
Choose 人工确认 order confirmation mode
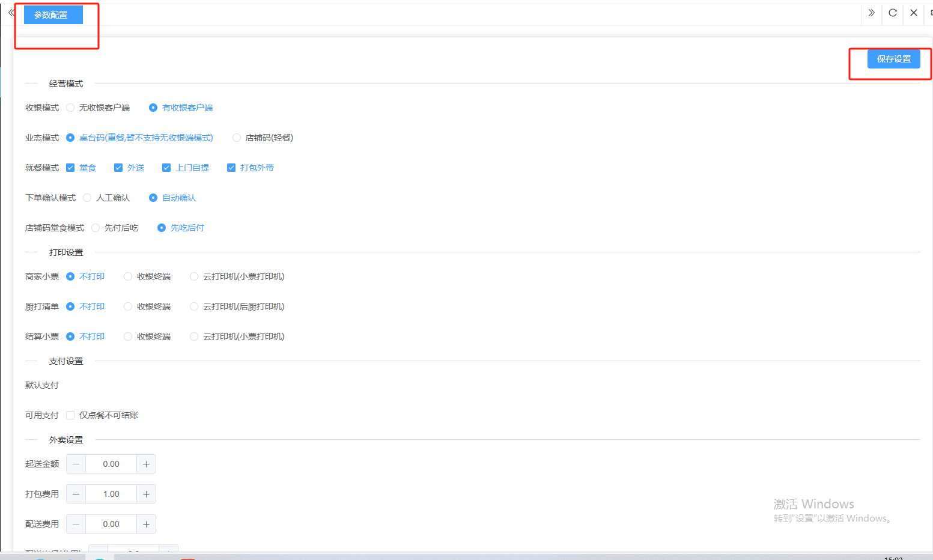(x=87, y=198)
